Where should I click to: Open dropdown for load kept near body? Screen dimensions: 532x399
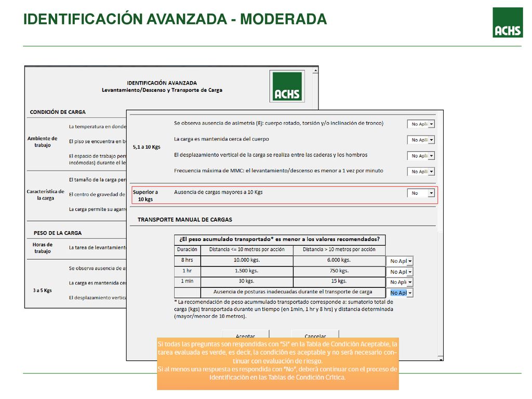click(x=421, y=140)
